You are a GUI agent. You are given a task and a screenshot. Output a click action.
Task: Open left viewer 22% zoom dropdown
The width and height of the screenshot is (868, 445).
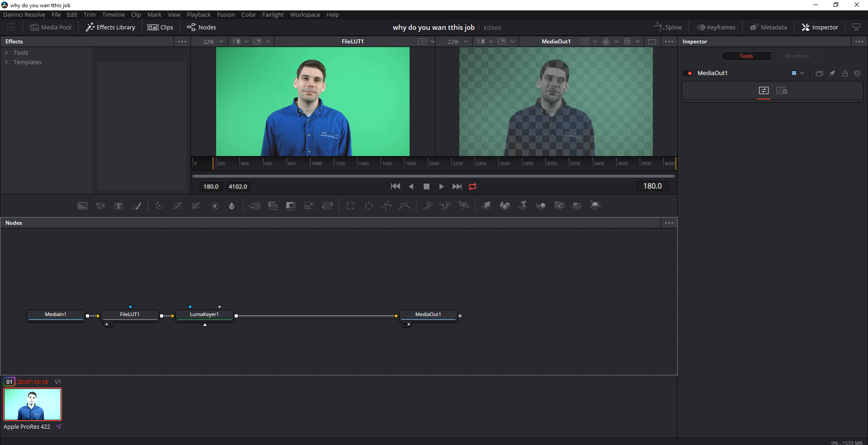point(213,42)
